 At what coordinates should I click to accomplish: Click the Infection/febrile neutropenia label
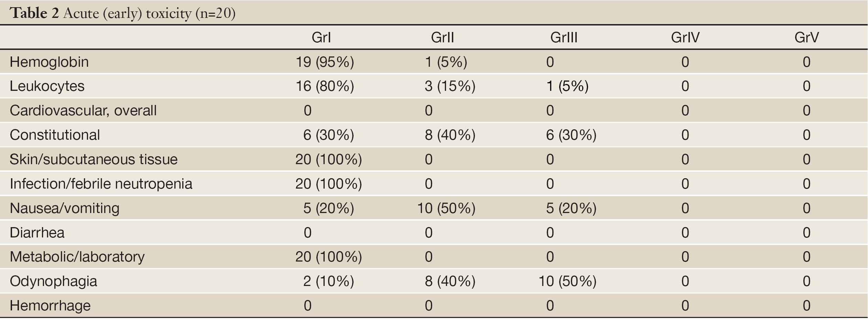click(x=101, y=184)
